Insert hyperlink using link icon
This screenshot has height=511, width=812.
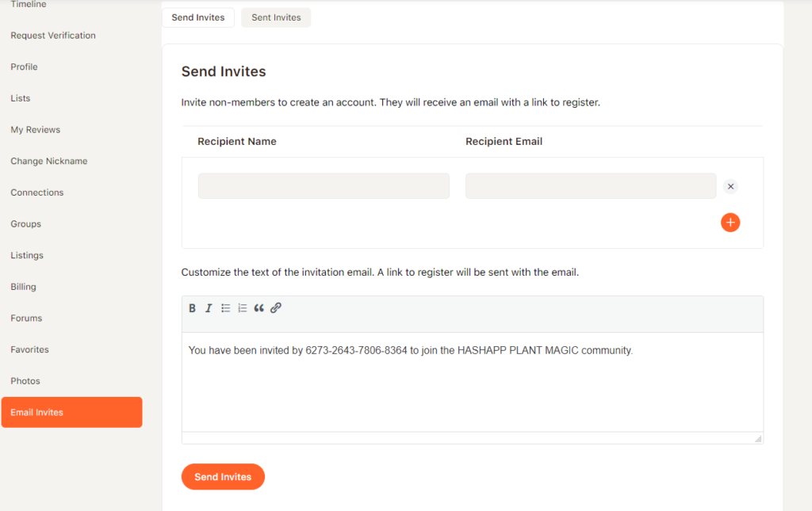click(276, 308)
